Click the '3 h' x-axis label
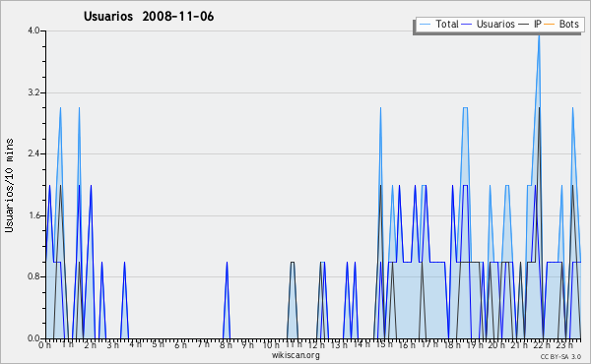The image size is (591, 364). (112, 345)
